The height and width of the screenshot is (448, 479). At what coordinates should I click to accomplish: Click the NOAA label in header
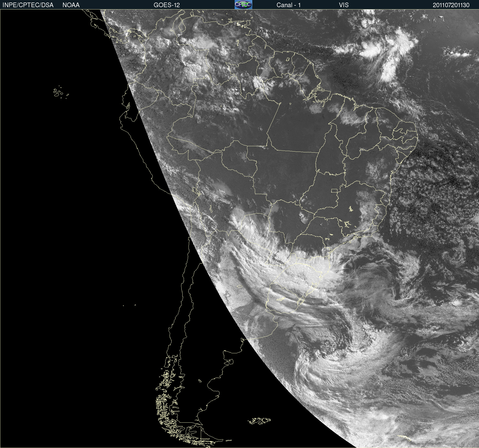(x=71, y=5)
